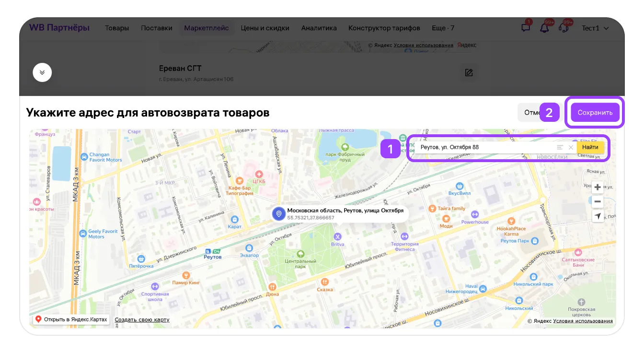Click the blue location pin marker
The height and width of the screenshot is (353, 644).
(x=279, y=214)
